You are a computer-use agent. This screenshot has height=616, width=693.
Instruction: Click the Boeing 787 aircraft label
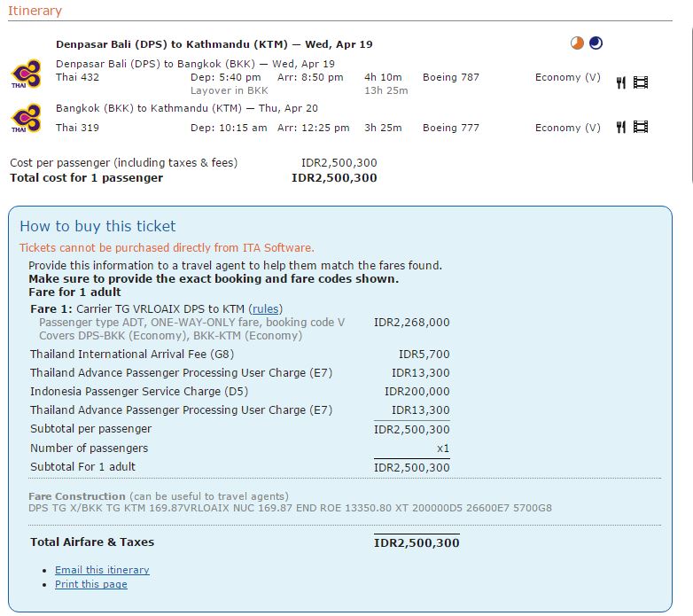coord(451,77)
